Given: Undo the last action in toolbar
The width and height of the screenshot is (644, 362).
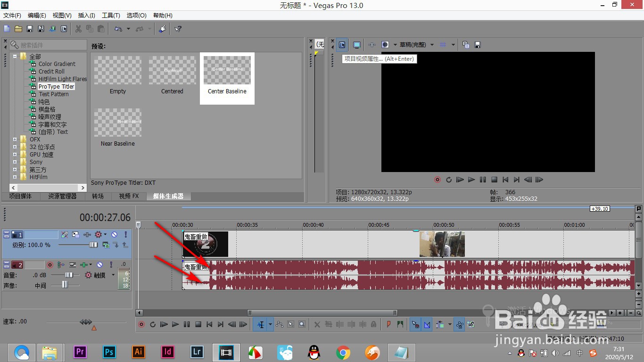Looking at the screenshot, I should pos(117,29).
